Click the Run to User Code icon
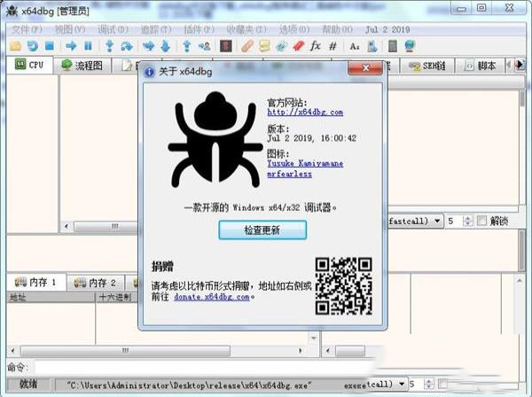The image size is (532, 397). pos(204,46)
